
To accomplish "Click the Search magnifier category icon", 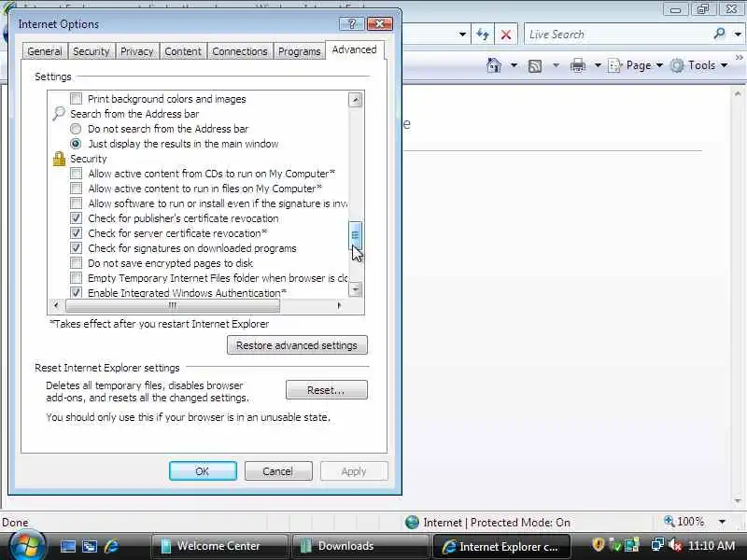I will 58,113.
